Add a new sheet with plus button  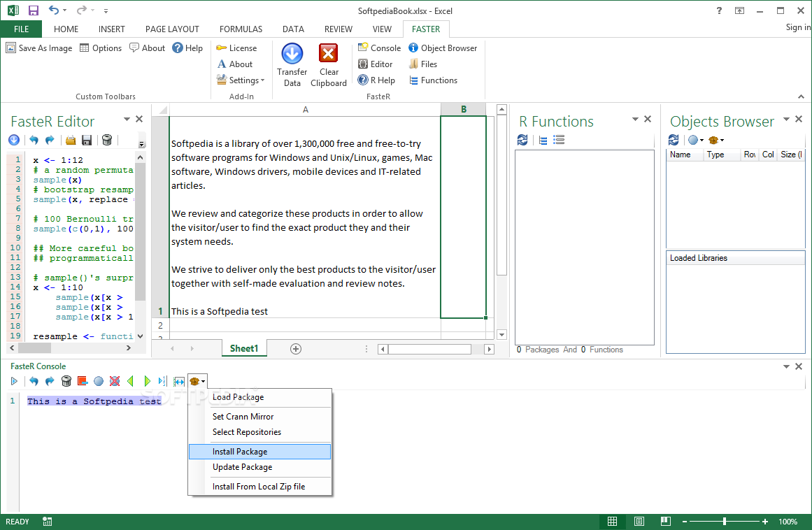pyautogui.click(x=296, y=349)
